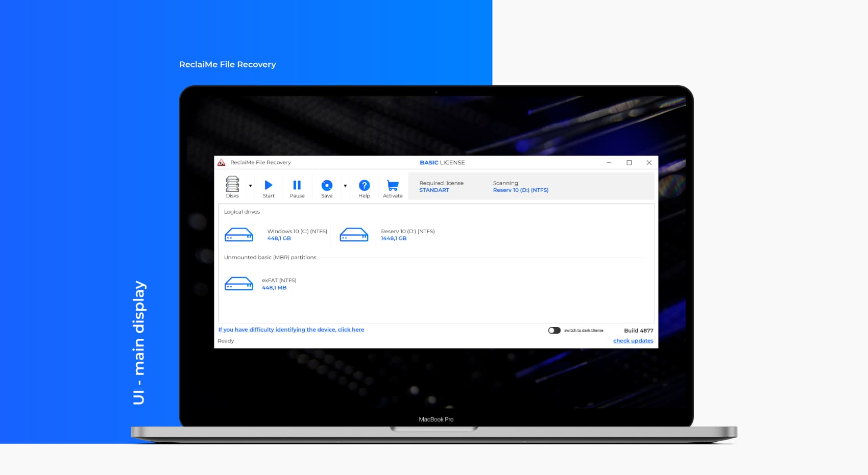Image resolution: width=868 pixels, height=475 pixels.
Task: Click the Activate shopping cart icon
Action: click(393, 186)
